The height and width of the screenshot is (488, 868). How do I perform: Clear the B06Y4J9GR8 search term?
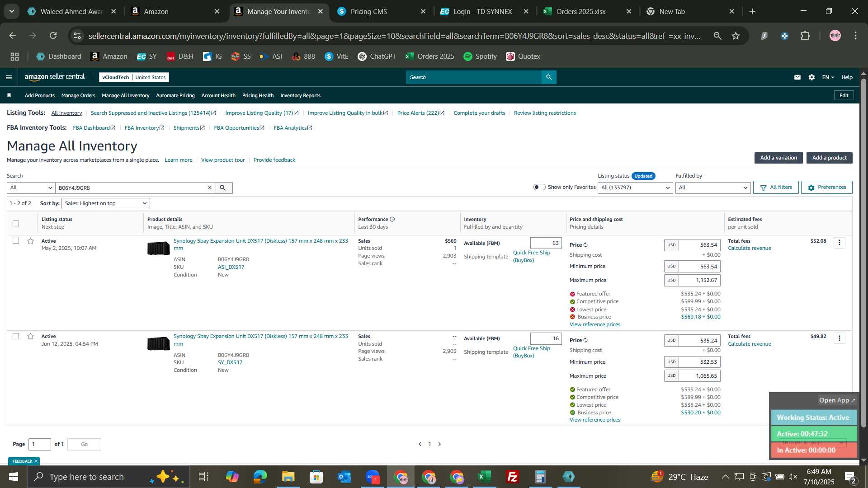pos(210,188)
